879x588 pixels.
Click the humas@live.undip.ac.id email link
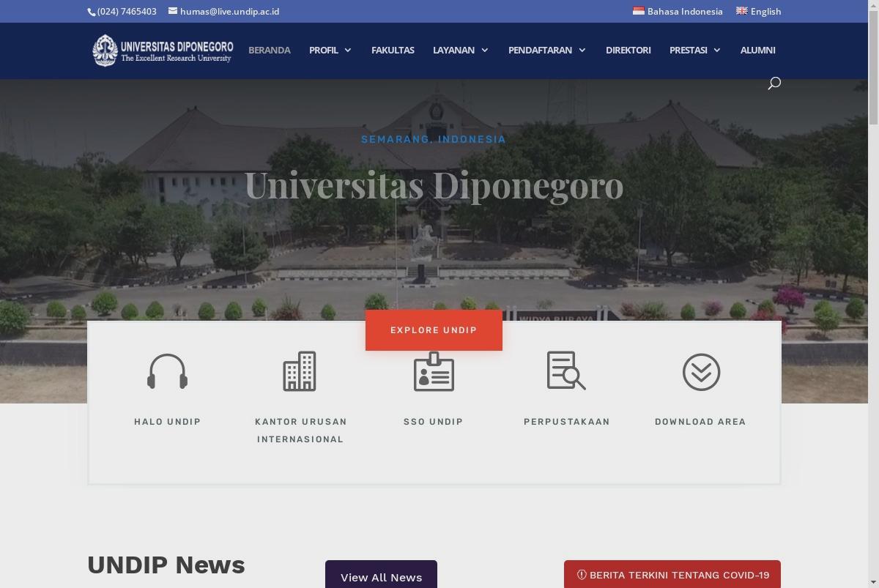tap(229, 11)
